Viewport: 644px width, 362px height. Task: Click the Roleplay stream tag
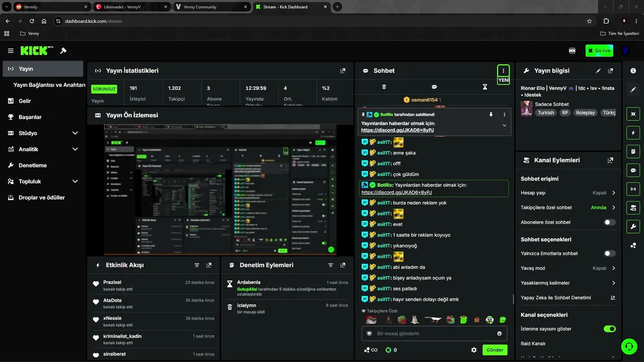(585, 113)
